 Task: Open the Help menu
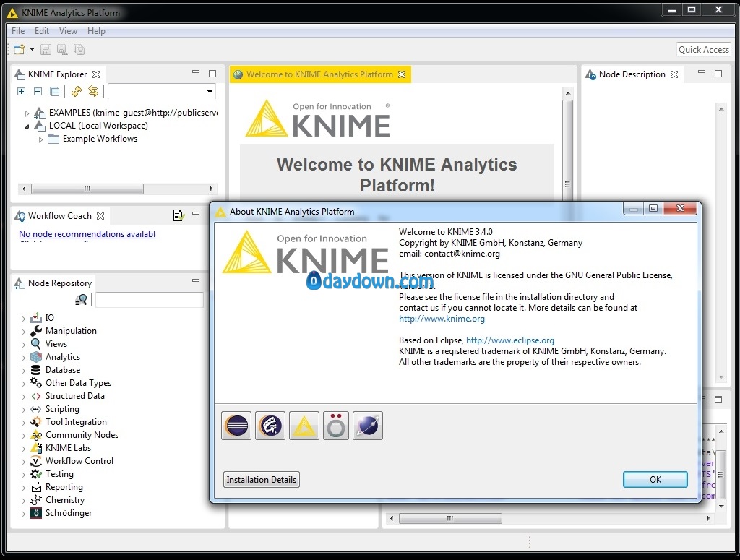click(x=96, y=30)
